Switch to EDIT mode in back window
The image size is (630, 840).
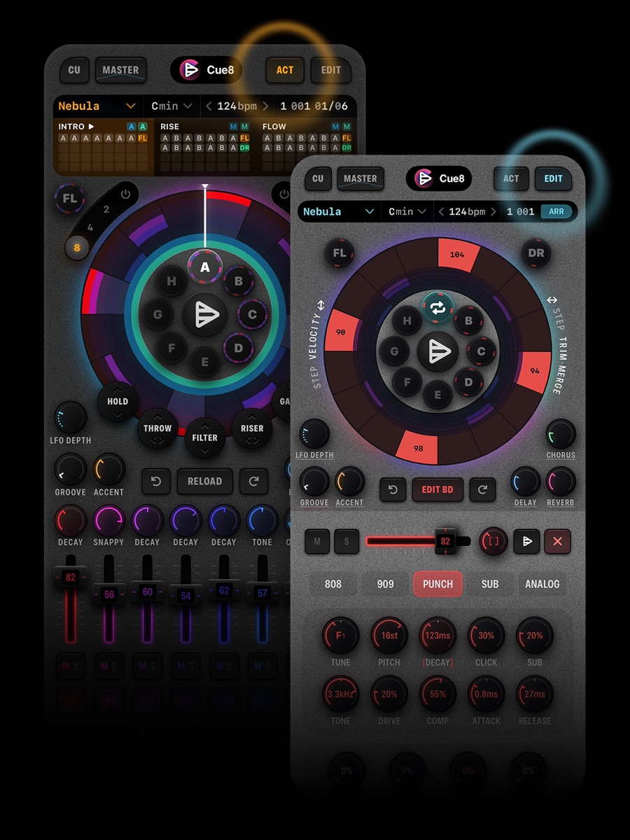coord(331,70)
